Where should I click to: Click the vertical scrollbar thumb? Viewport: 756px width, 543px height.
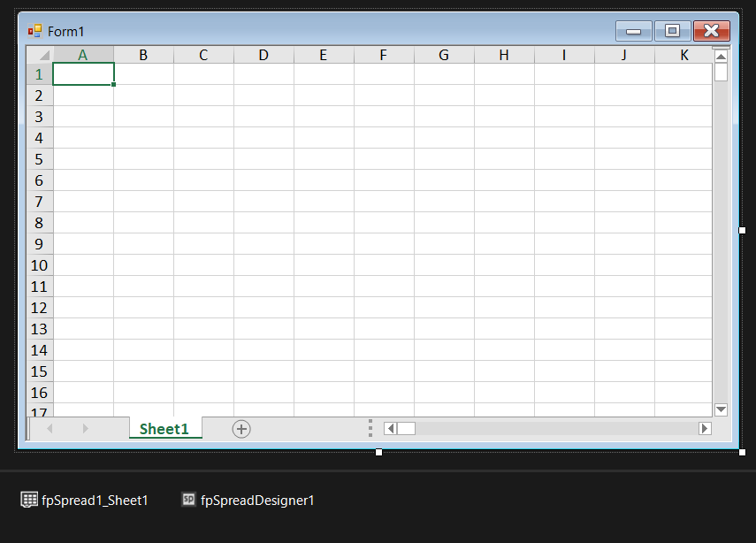coord(721,72)
